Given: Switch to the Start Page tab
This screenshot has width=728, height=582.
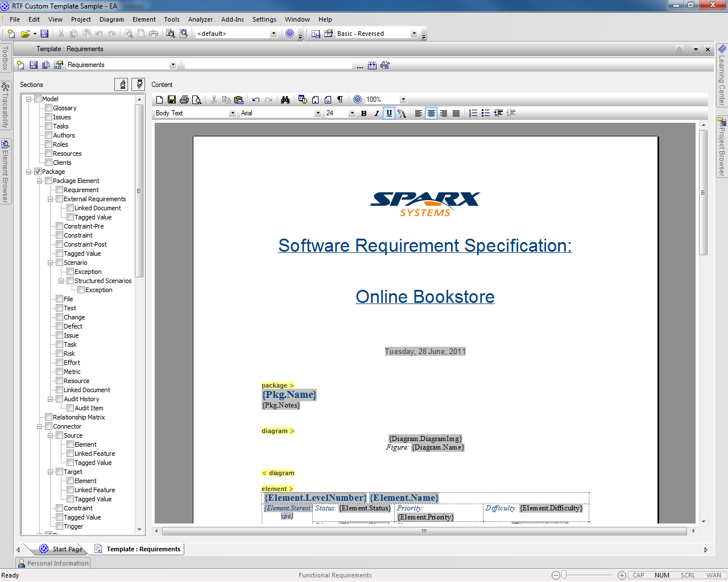Looking at the screenshot, I should coord(63,549).
